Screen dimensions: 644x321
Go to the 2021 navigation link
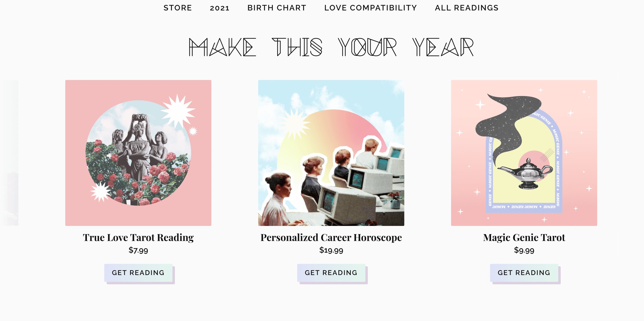(x=219, y=8)
